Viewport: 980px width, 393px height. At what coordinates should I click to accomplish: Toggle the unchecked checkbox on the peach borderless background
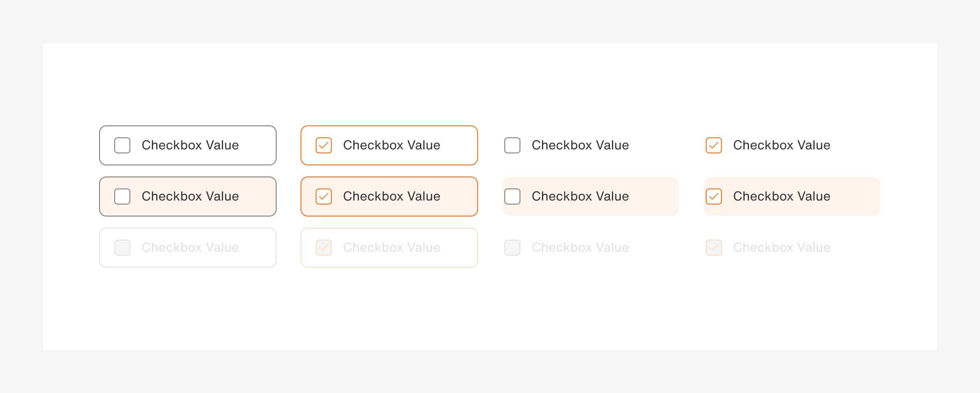pos(512,196)
